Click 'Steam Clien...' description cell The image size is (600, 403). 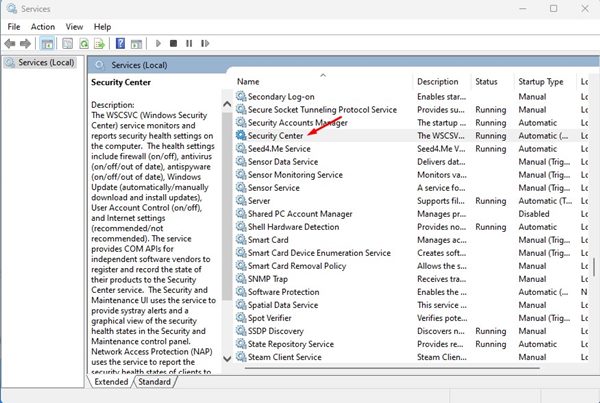[442, 357]
